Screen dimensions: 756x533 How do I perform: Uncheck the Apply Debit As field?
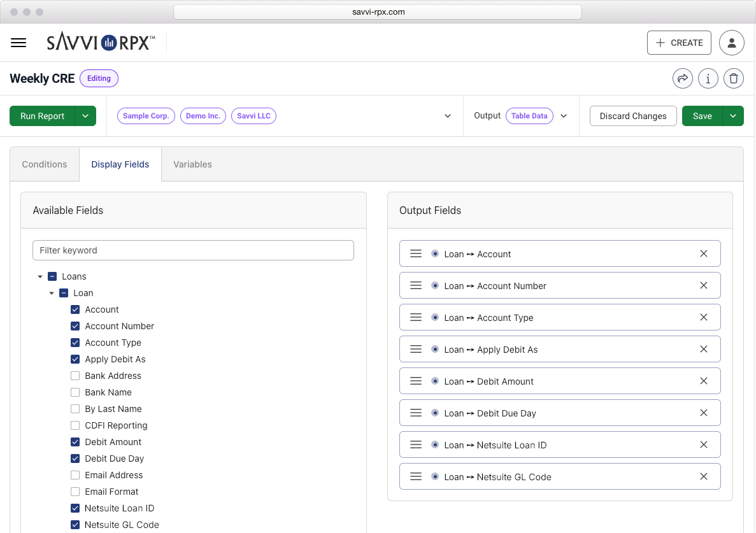(75, 359)
